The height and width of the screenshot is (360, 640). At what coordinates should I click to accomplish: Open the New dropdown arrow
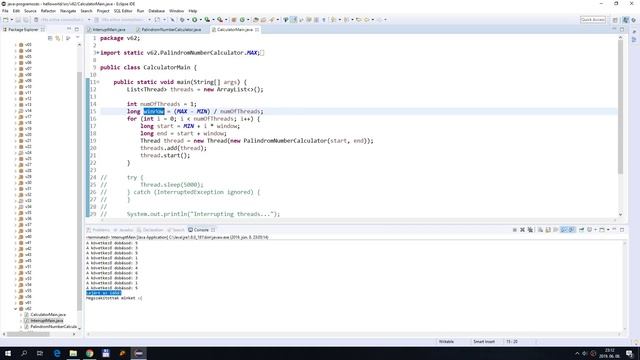tap(11, 20)
